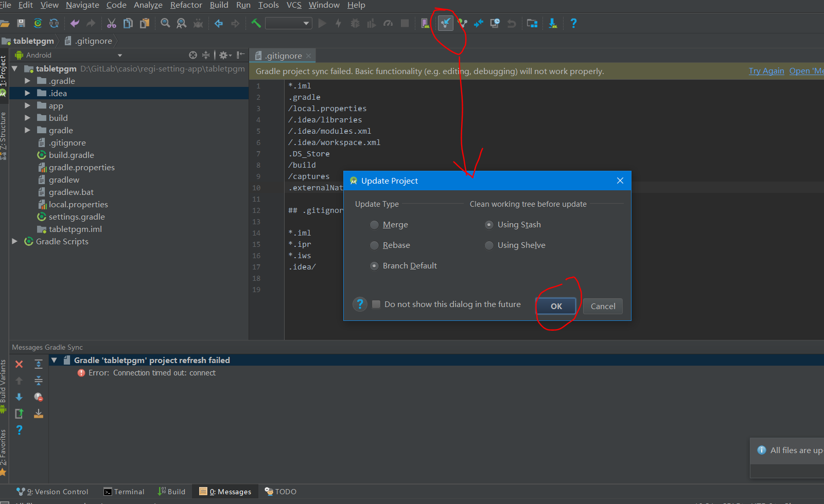Click the Cut scissors icon
Screen dimensions: 824x504
pyautogui.click(x=112, y=23)
